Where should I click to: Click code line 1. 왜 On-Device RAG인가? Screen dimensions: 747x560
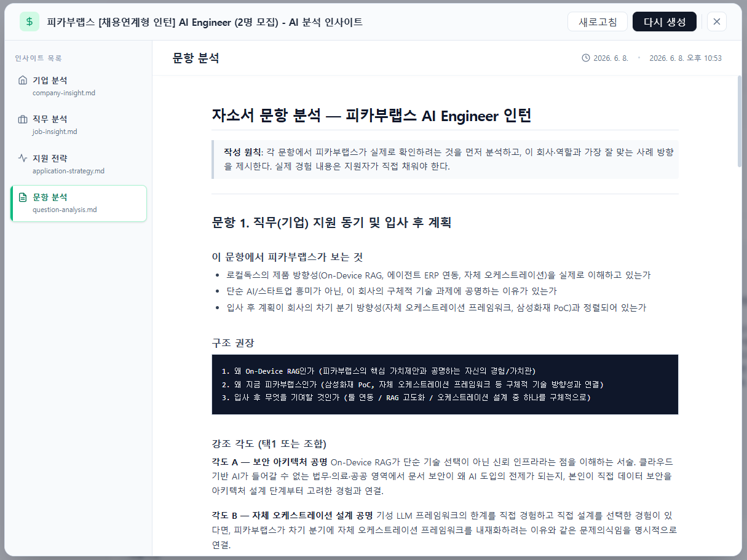(379, 371)
